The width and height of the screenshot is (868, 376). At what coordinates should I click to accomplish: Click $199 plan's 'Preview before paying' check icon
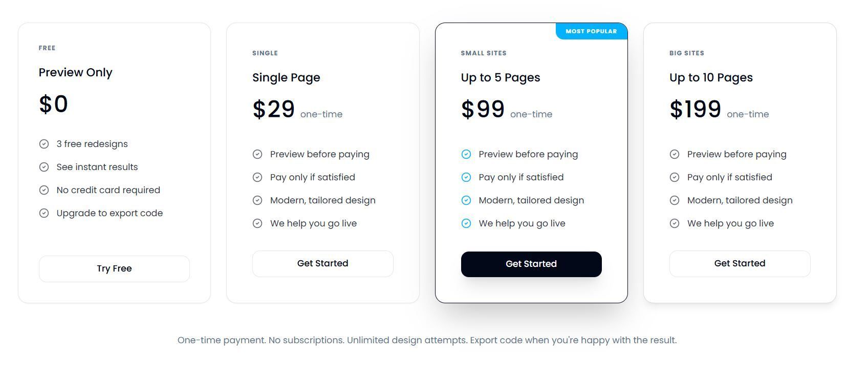coord(675,154)
